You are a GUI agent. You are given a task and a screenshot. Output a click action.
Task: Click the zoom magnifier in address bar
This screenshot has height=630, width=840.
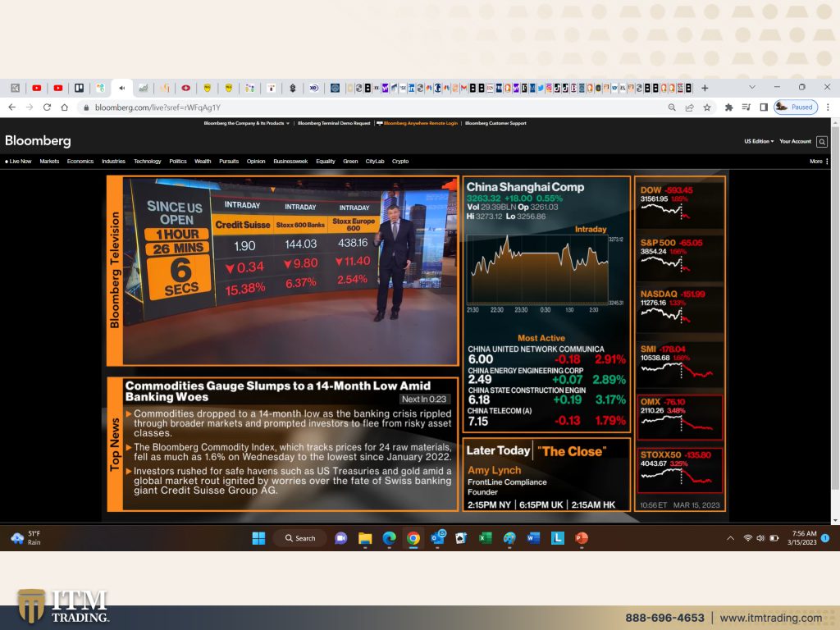point(672,107)
